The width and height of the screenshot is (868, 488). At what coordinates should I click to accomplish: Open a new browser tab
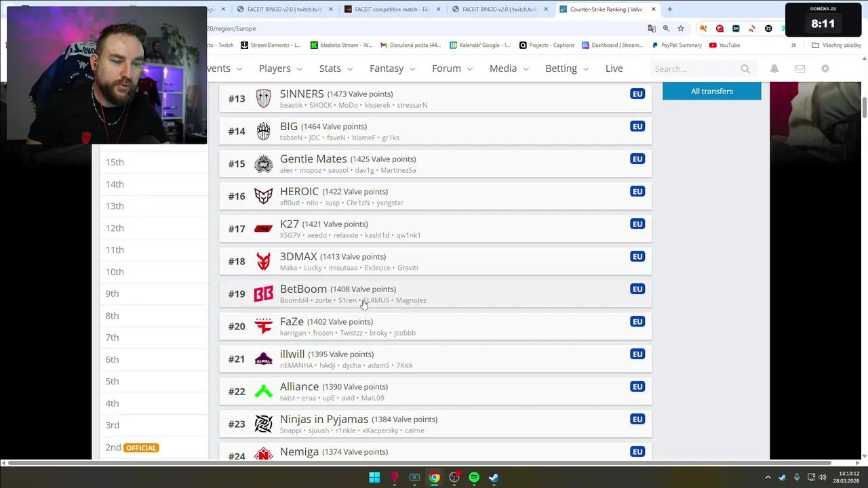coord(669,9)
